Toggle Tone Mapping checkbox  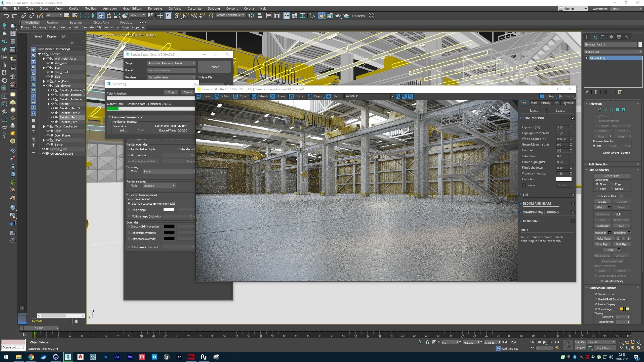click(x=573, y=118)
